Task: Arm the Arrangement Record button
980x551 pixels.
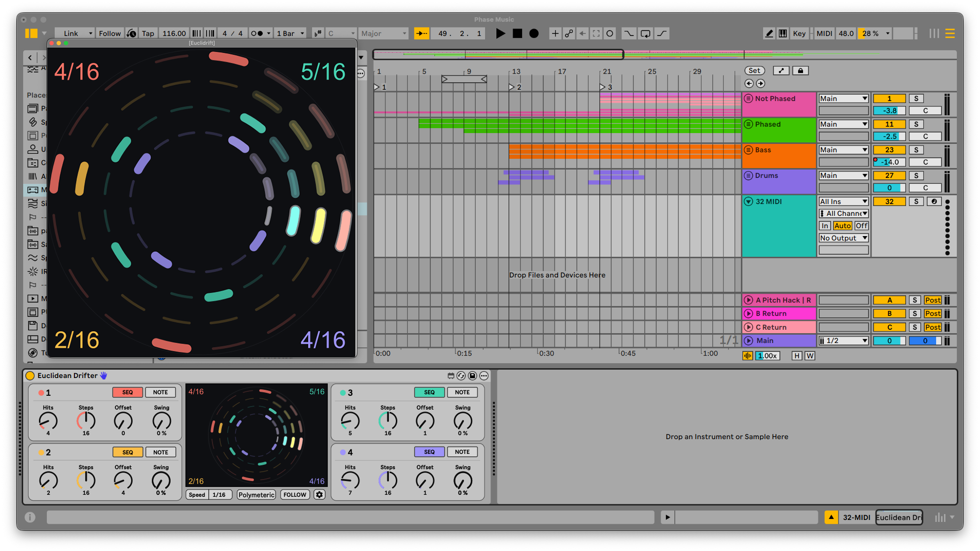Action: tap(534, 34)
